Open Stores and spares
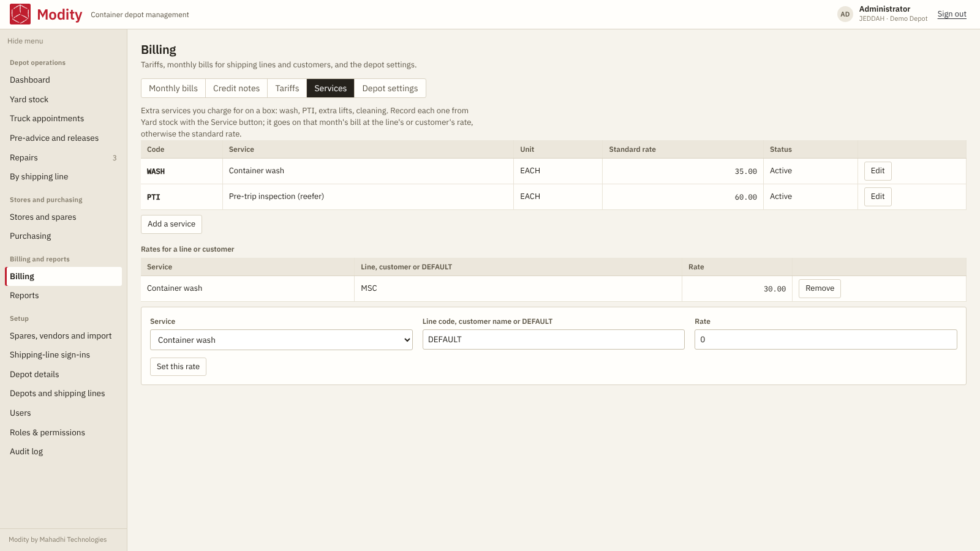Viewport: 980px width, 551px height. click(64, 217)
